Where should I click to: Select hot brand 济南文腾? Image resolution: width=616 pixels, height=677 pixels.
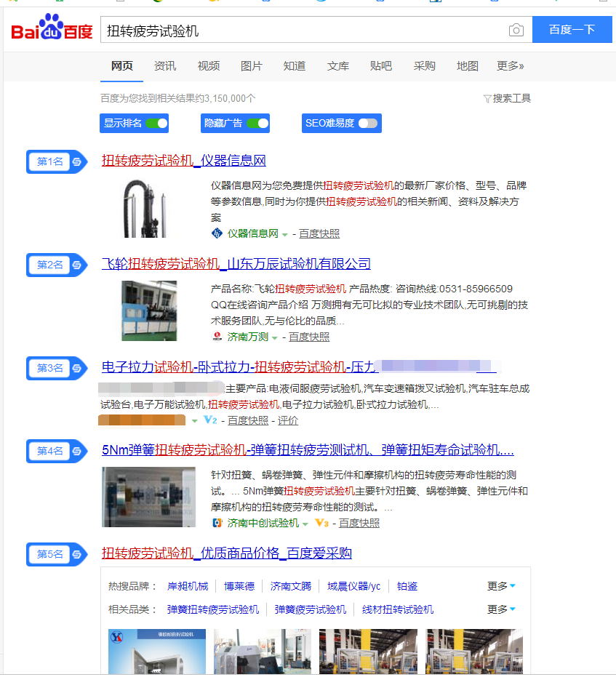pyautogui.click(x=291, y=586)
